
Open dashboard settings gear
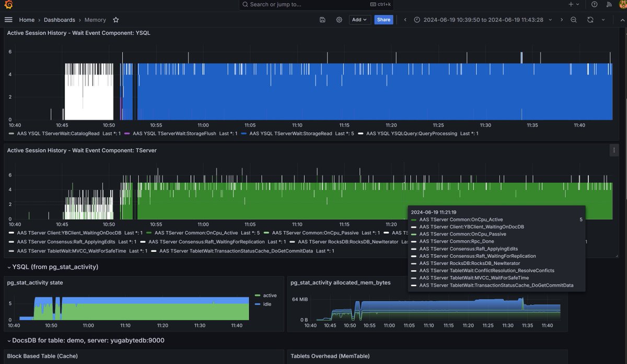(x=339, y=20)
